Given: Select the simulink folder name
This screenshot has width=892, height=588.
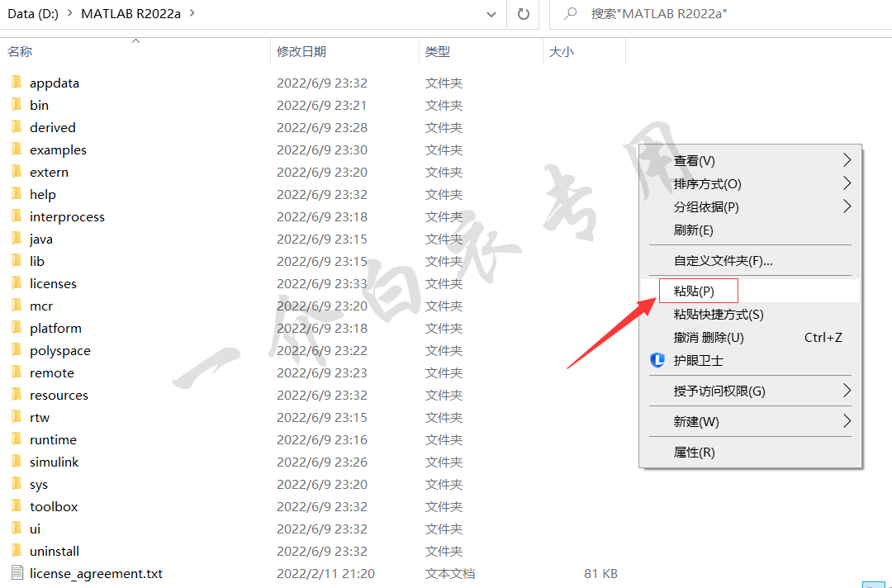Looking at the screenshot, I should (x=54, y=462).
